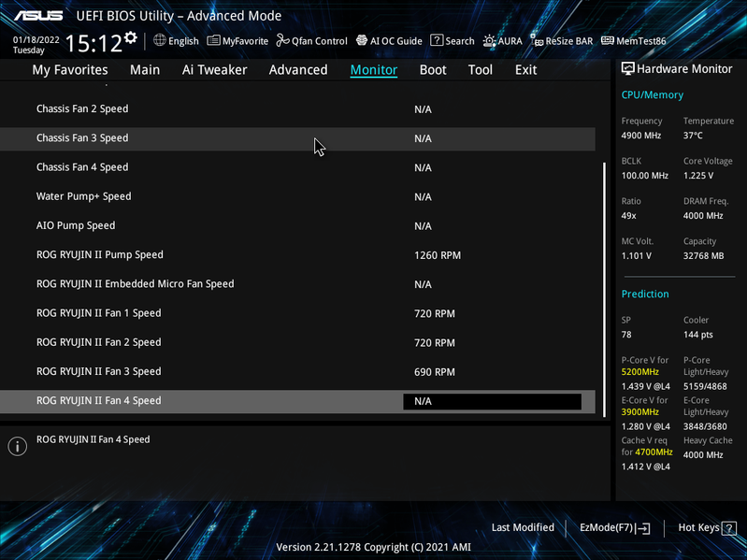Image resolution: width=747 pixels, height=560 pixels.
Task: Select Water Pump+ Speed row
Action: pyautogui.click(x=297, y=196)
